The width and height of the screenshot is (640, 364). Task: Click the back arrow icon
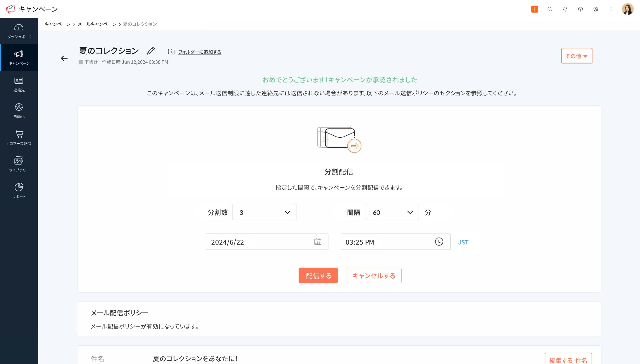pyautogui.click(x=64, y=58)
